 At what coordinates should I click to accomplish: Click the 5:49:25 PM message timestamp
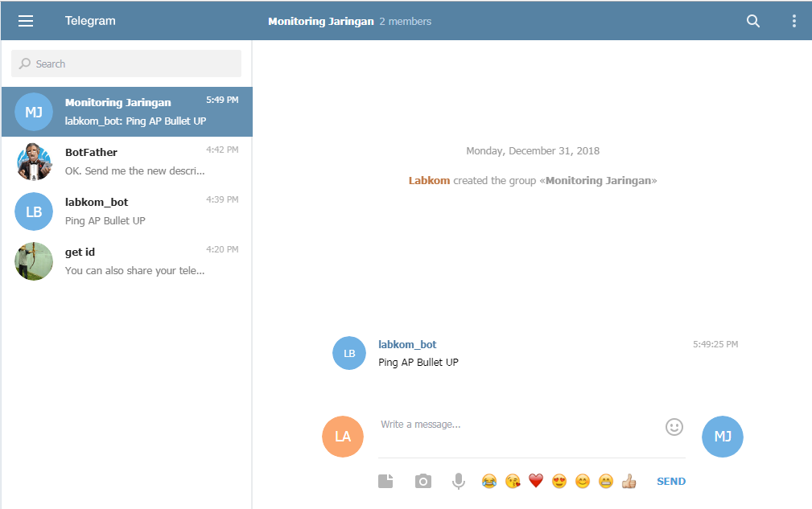(715, 344)
